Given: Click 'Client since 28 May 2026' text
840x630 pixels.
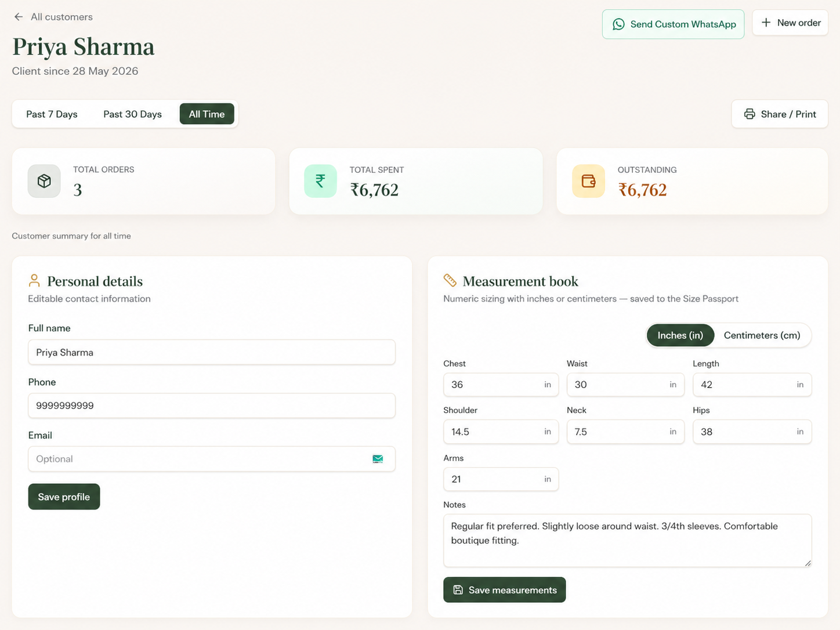Looking at the screenshot, I should click(75, 71).
